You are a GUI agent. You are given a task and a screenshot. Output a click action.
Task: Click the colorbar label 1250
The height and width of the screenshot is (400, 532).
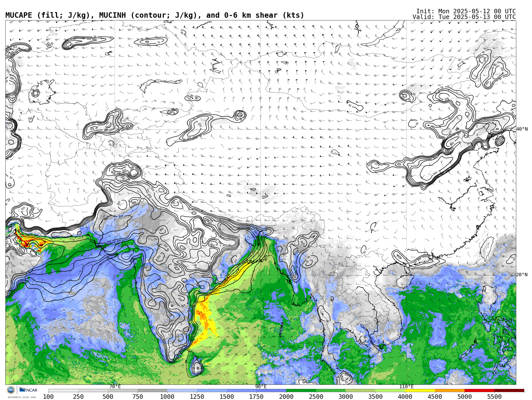tap(197, 397)
